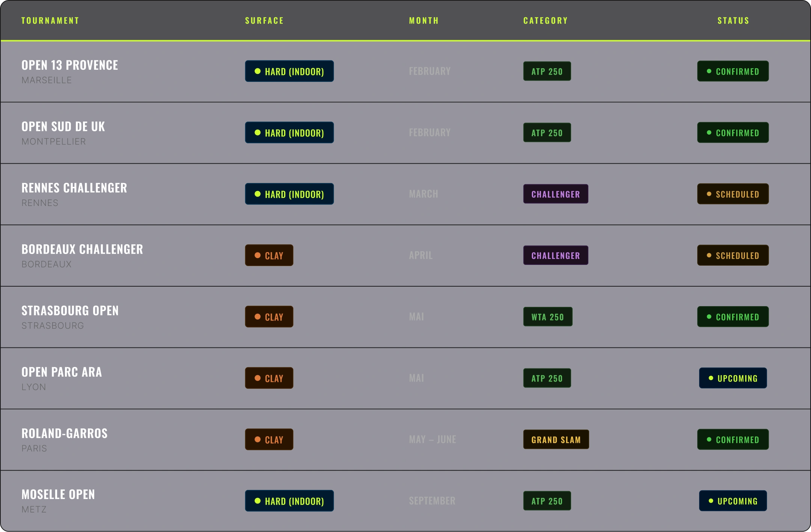811x532 pixels.
Task: Select CHALLENGER badge in Rennes row
Action: point(556,194)
